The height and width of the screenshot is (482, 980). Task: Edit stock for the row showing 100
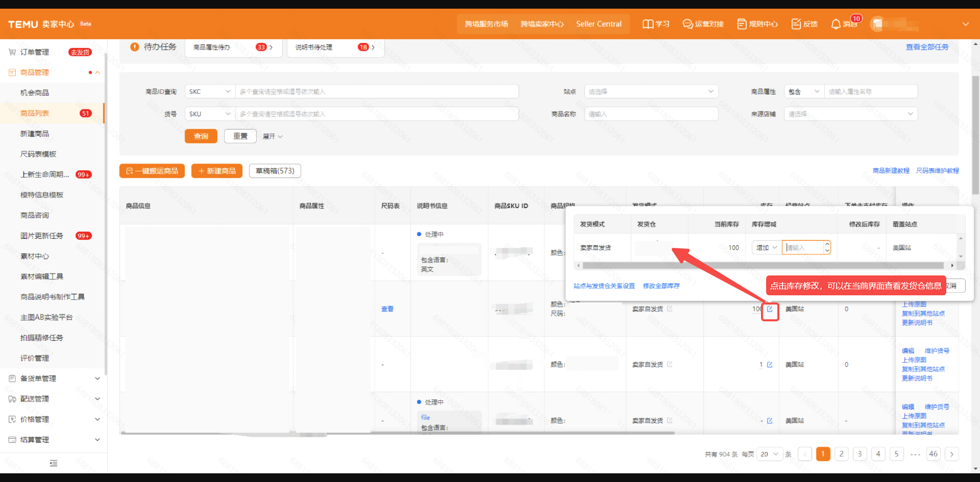(770, 309)
